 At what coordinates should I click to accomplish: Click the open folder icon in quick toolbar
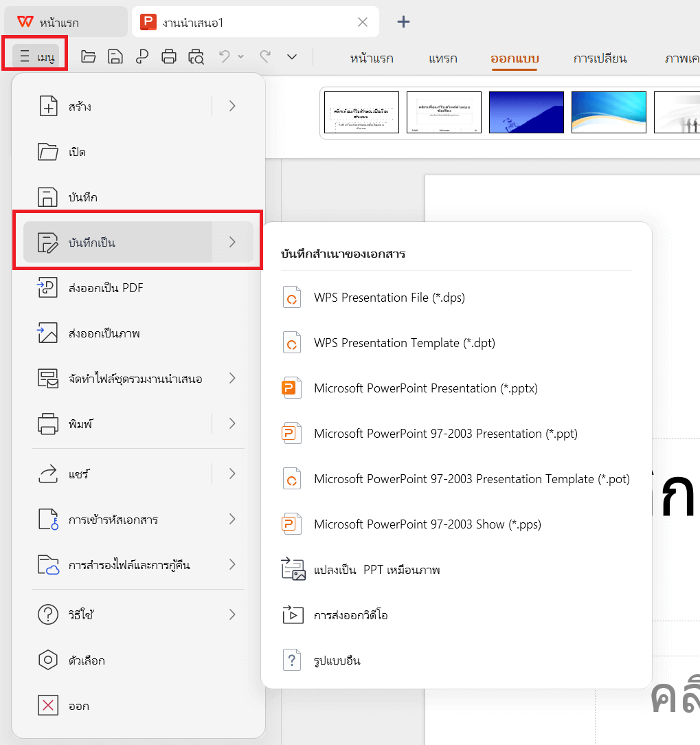[89, 57]
